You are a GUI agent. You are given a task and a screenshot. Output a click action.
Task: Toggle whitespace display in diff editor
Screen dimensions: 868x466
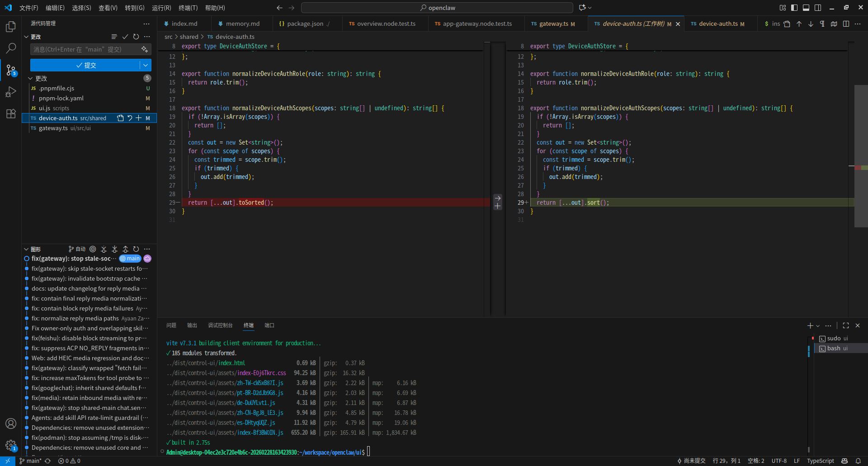coord(822,24)
